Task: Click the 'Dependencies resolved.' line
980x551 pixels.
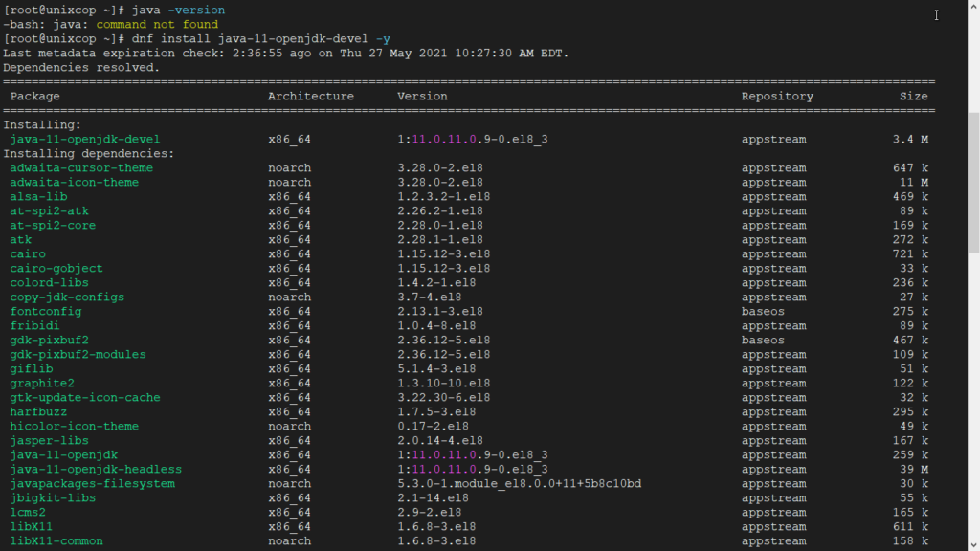Action: pos(81,68)
